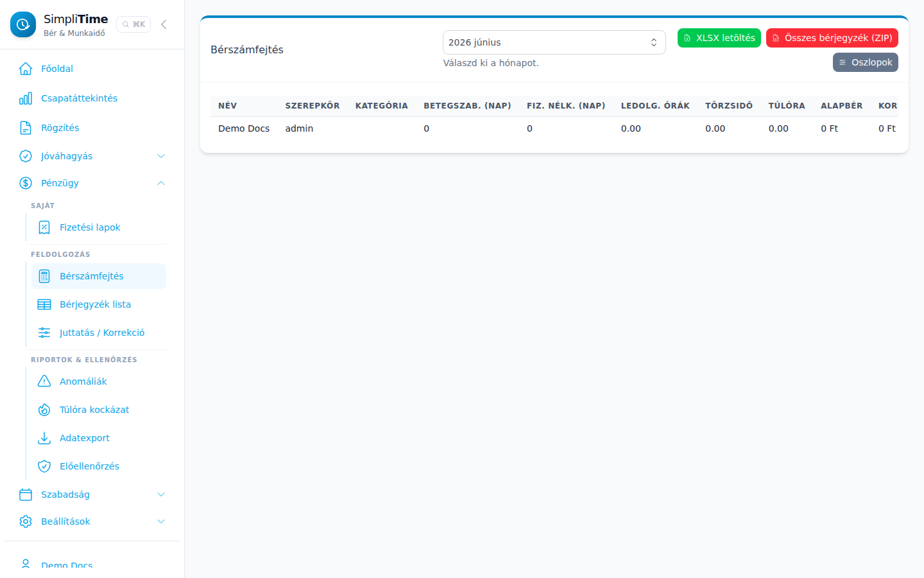This screenshot has width=924, height=578.
Task: Click the Előellenőrzés shield icon
Action: tap(44, 466)
